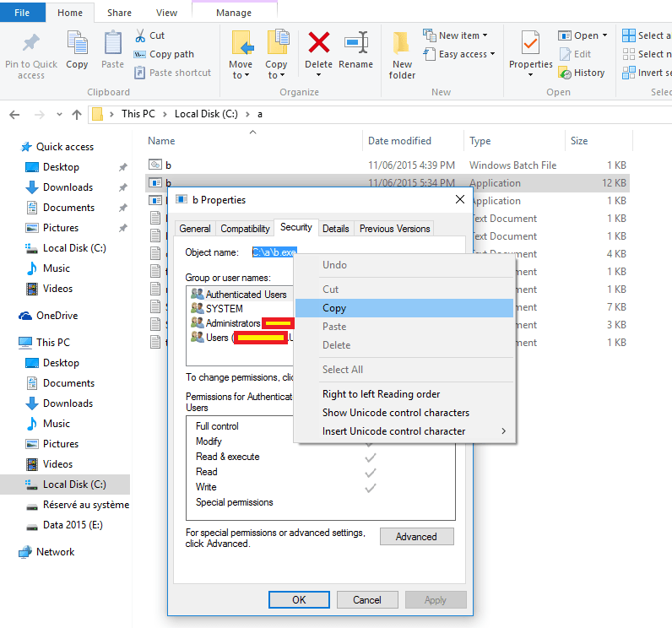Go back with the left arrow
Screen dimensions: 672x628
[x=14, y=115]
